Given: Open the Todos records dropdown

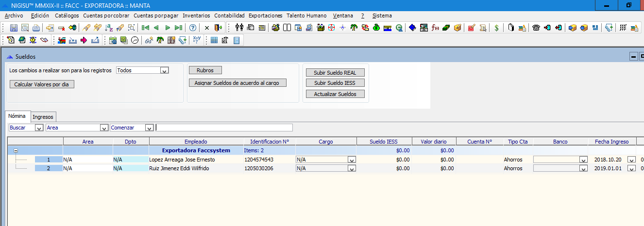Looking at the screenshot, I should pos(164,71).
